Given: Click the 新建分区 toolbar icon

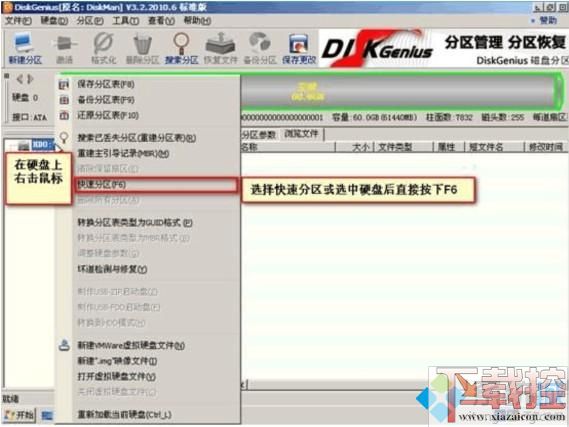Looking at the screenshot, I should coord(25,48).
